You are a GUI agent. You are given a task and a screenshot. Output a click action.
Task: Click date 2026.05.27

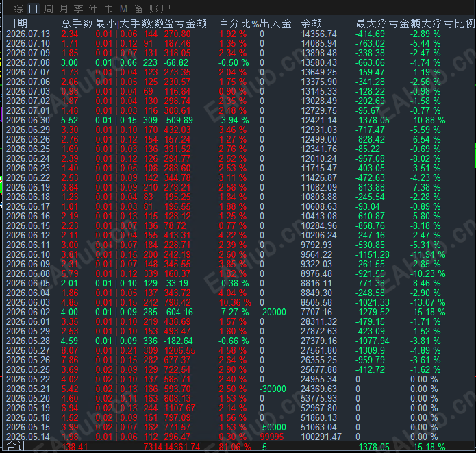(x=28, y=350)
